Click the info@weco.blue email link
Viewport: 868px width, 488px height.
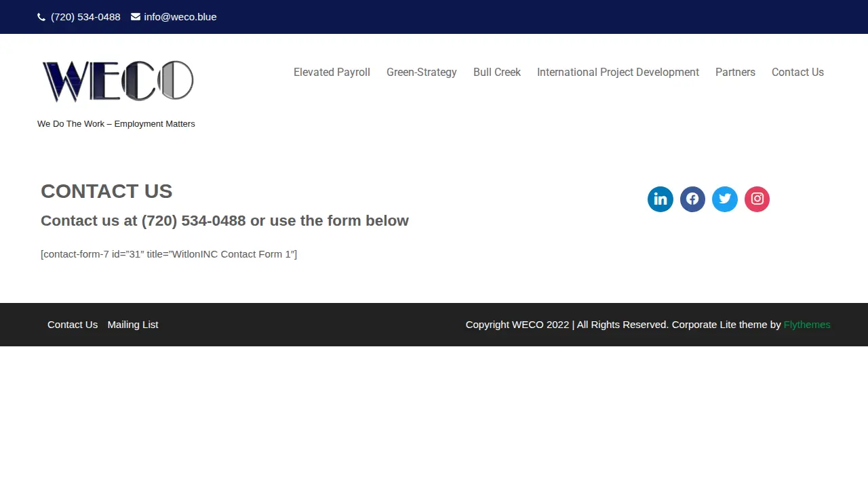pos(180,17)
